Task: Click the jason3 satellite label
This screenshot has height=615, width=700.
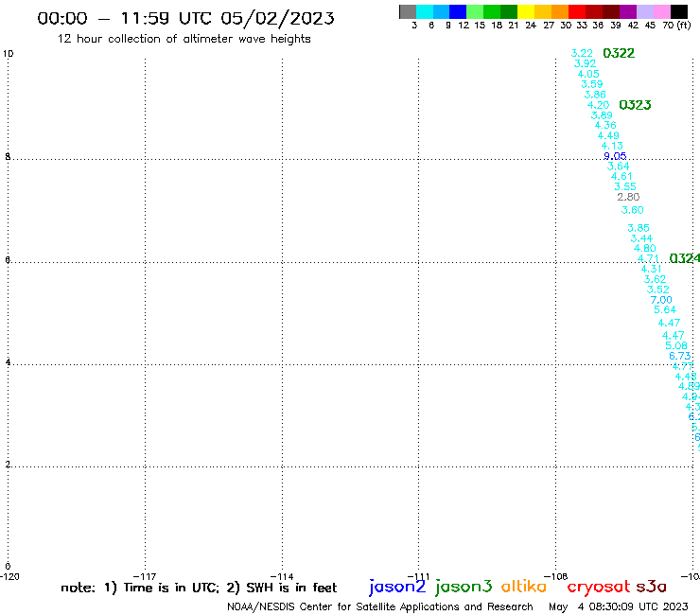Action: [464, 587]
